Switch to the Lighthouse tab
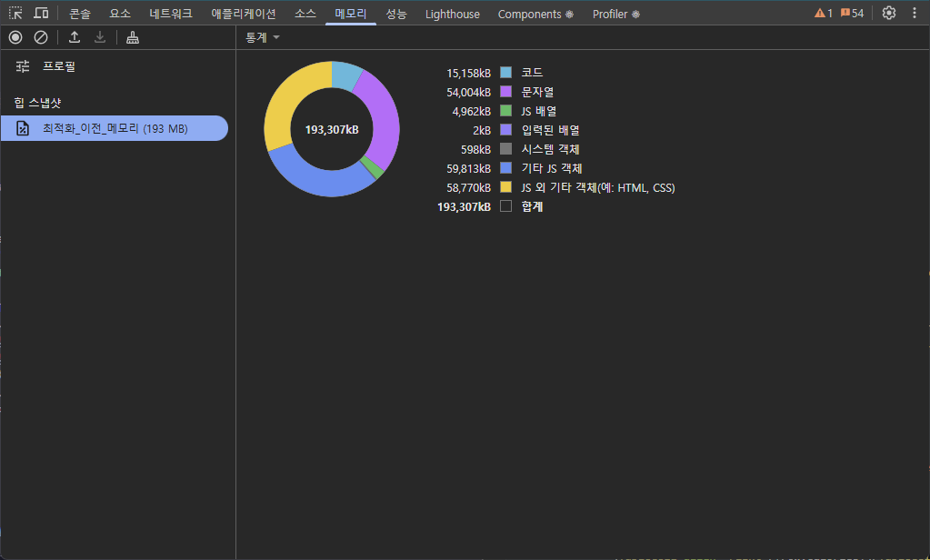 point(453,14)
